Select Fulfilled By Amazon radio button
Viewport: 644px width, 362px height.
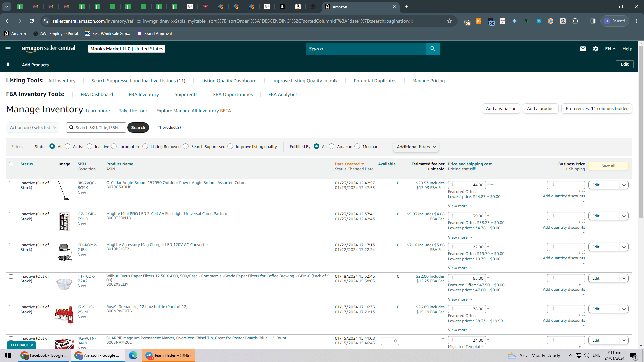tap(332, 146)
